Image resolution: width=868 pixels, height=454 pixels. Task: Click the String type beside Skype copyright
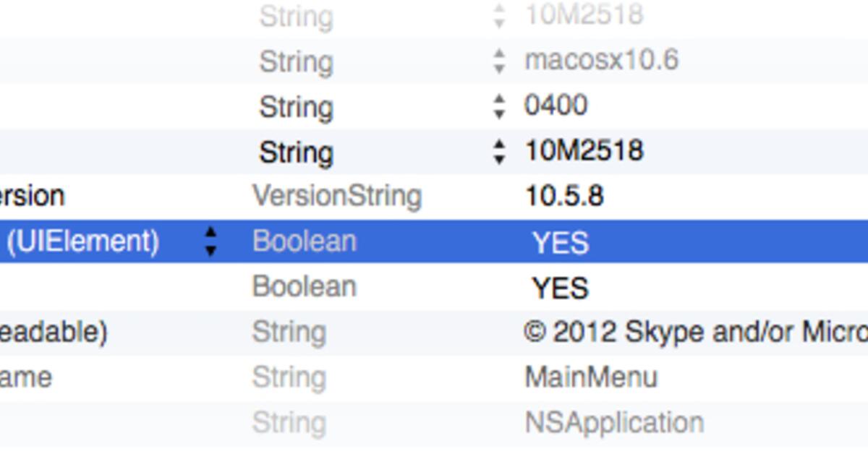point(289,333)
